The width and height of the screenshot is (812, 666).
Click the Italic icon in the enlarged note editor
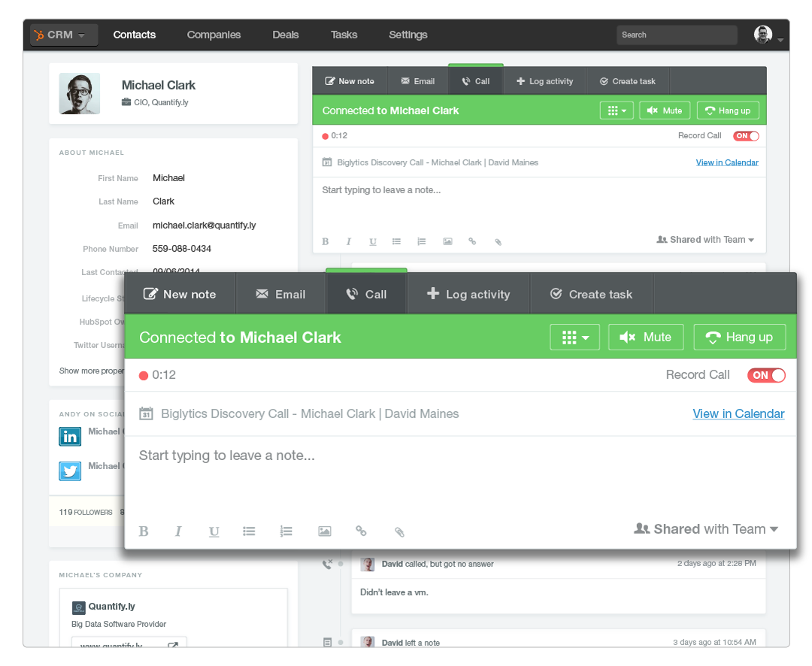coord(178,531)
